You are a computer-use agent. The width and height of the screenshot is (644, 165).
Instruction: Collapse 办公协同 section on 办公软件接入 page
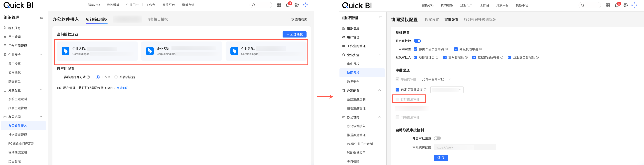point(41,117)
